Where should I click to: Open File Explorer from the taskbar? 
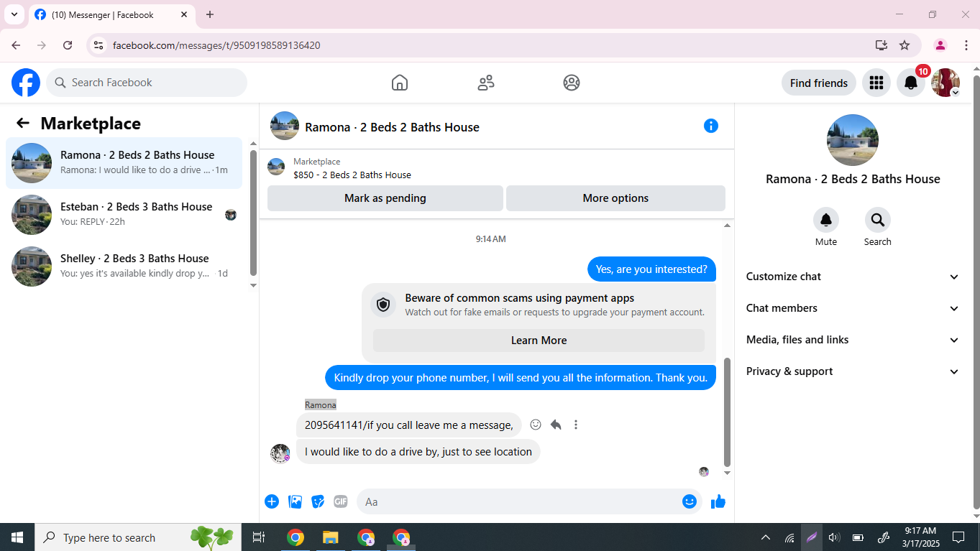pos(330,537)
